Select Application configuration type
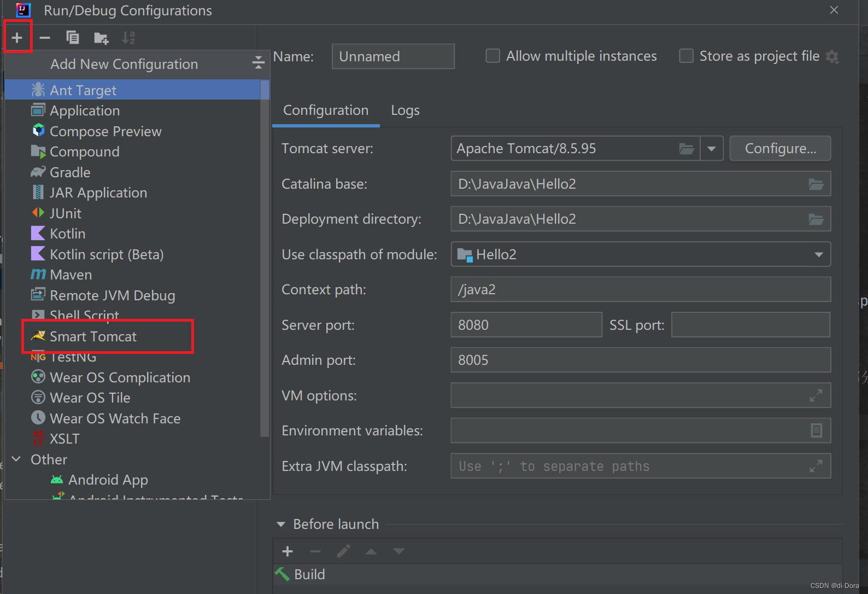This screenshot has height=594, width=868. click(133, 110)
